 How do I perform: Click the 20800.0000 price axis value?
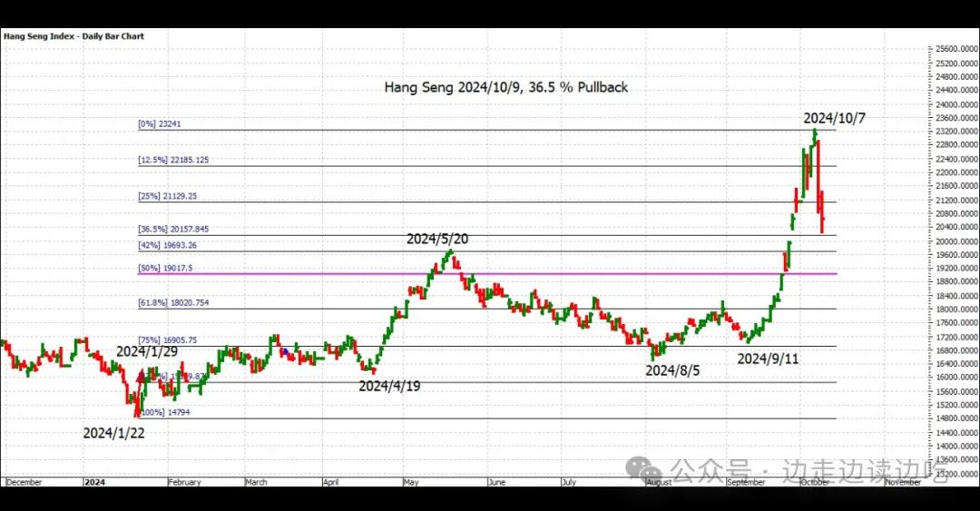(x=957, y=213)
